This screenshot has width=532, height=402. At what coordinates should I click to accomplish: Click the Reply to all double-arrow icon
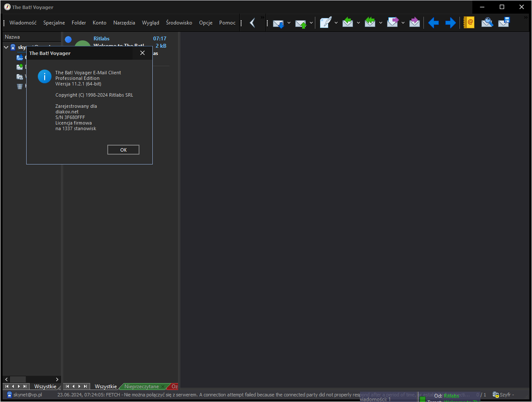[370, 23]
